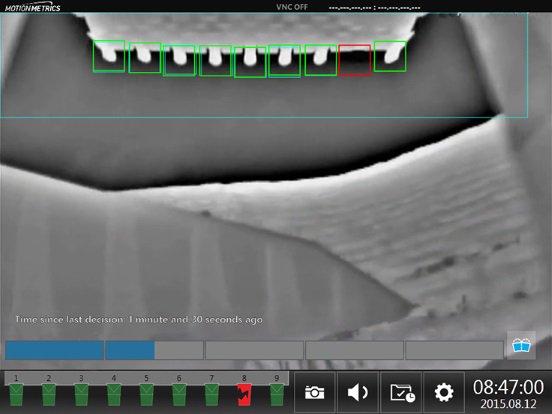The height and width of the screenshot is (414, 552).
Task: Click the 'Time since last decision' message
Action: tap(139, 320)
